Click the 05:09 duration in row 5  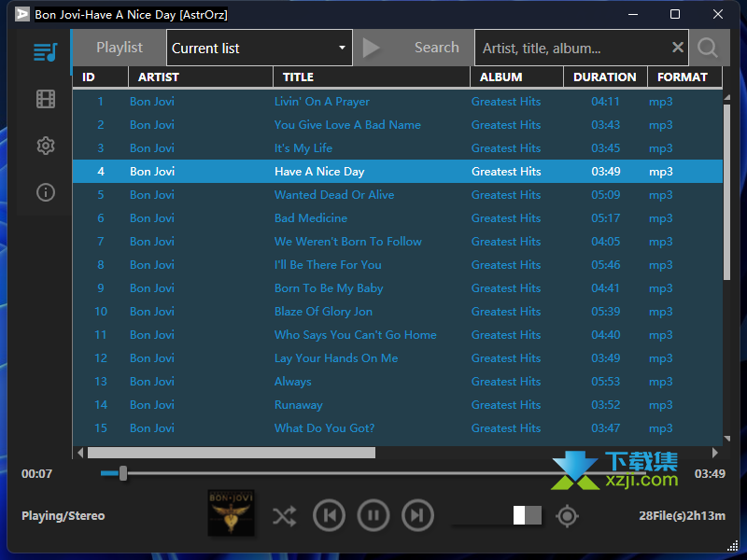click(x=605, y=195)
